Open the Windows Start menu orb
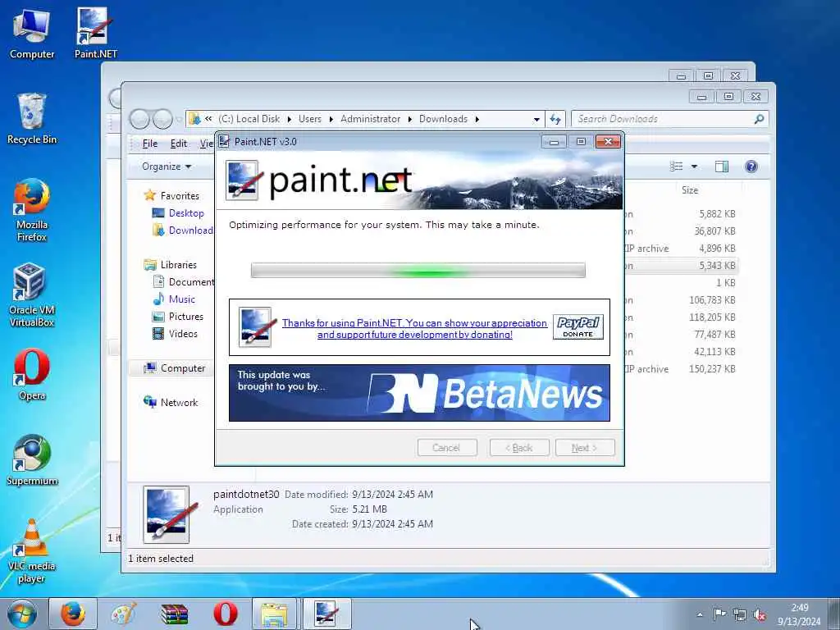The width and height of the screenshot is (840, 630). click(x=22, y=614)
